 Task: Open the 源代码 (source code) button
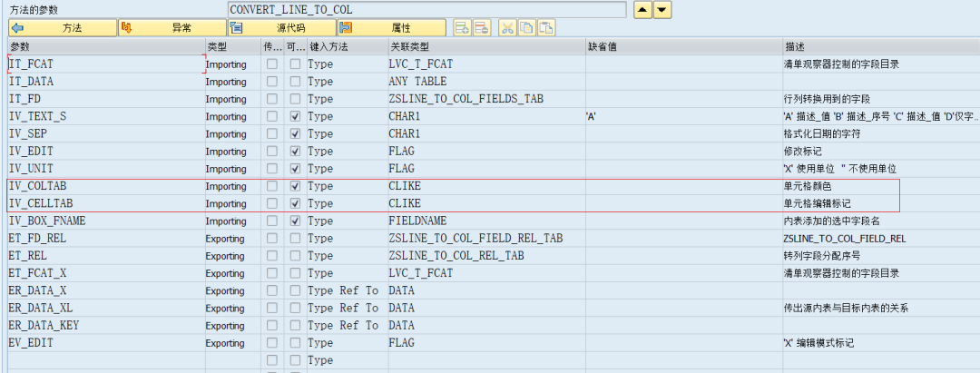pyautogui.click(x=282, y=28)
